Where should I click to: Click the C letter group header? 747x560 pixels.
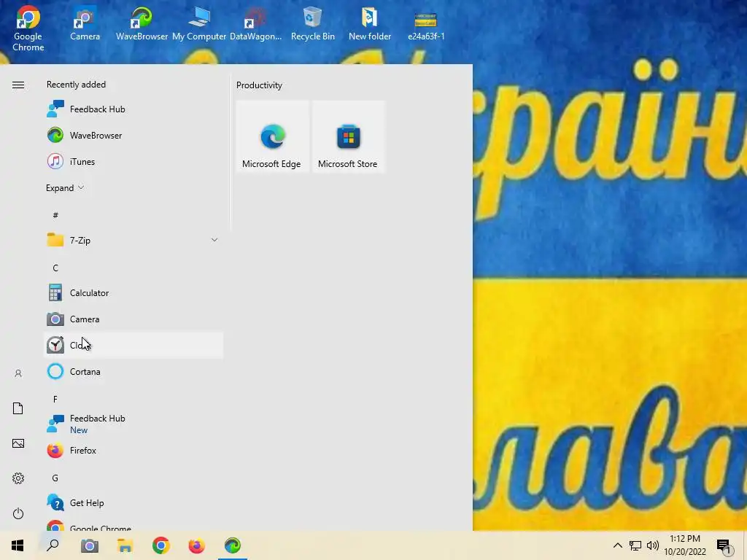(x=55, y=268)
